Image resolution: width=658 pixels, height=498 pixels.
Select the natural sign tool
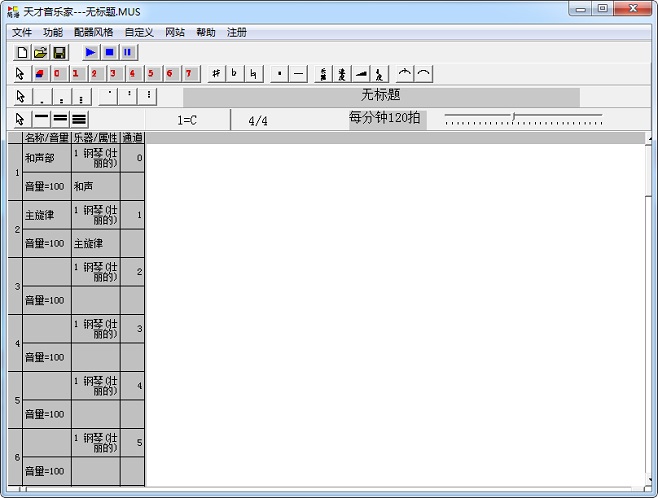[x=254, y=73]
